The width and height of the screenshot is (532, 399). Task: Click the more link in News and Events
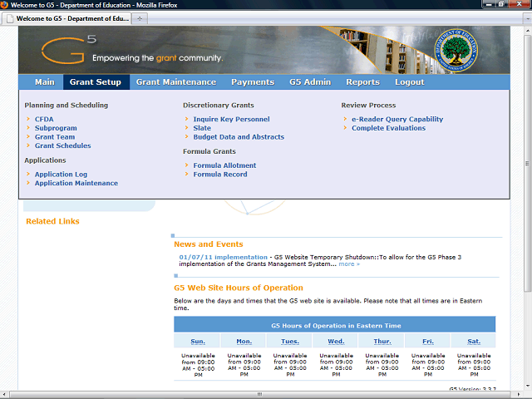click(x=349, y=264)
